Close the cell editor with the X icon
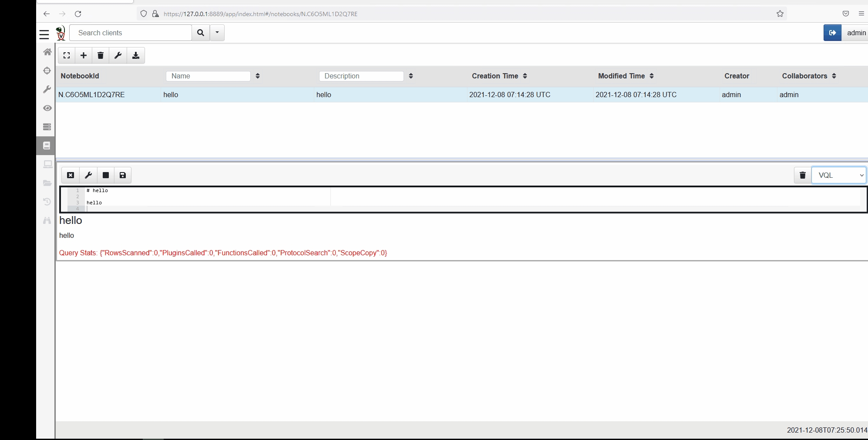The width and height of the screenshot is (868, 440). (x=71, y=175)
